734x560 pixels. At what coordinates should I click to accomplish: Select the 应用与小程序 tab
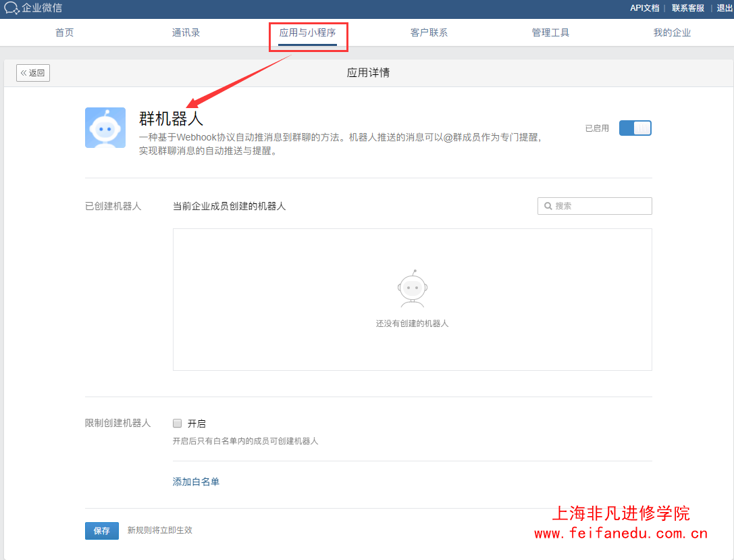pos(307,32)
